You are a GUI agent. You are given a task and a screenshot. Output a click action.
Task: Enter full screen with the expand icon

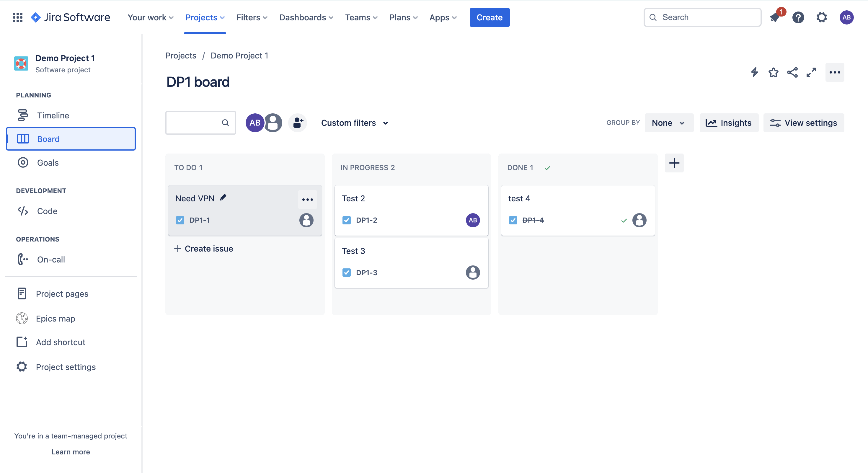pos(811,72)
